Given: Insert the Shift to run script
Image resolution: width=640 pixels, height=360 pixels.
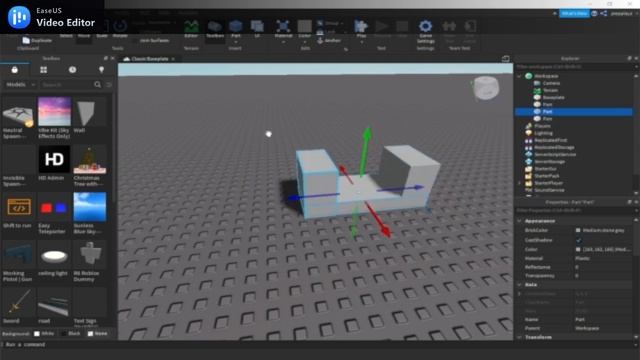Looking at the screenshot, I should pos(18,207).
